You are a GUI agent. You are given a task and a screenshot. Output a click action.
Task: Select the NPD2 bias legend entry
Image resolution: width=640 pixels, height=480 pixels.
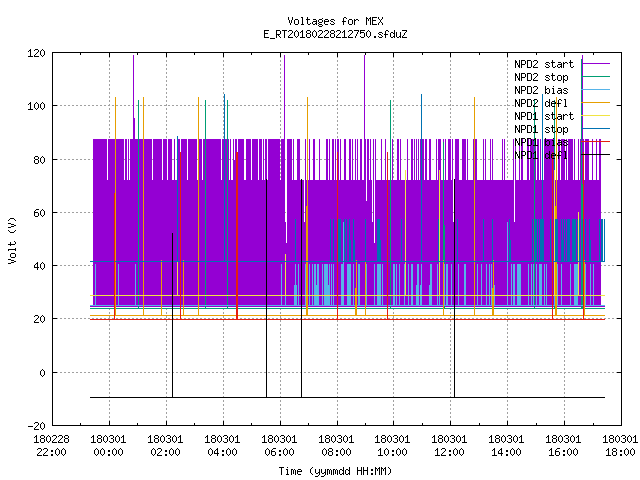pos(541,90)
